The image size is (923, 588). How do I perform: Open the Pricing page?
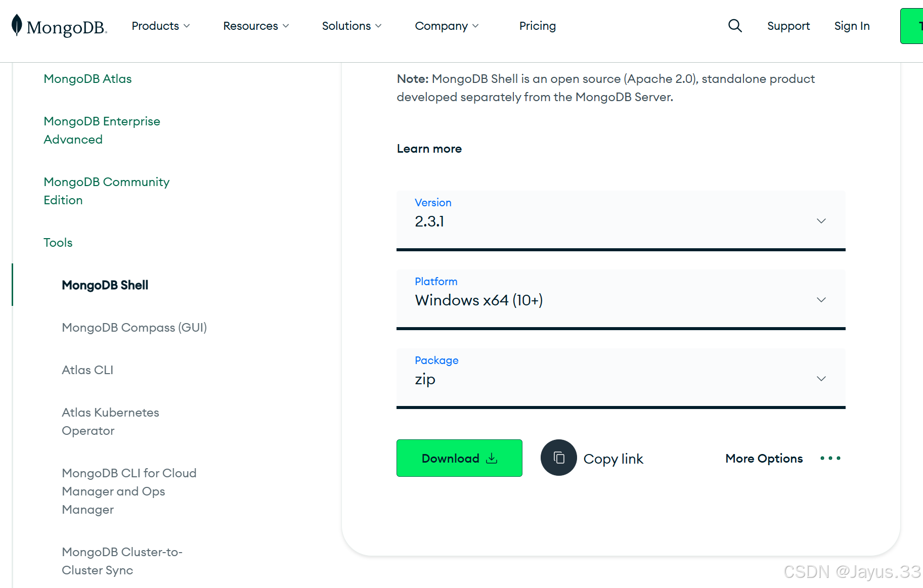pyautogui.click(x=538, y=26)
